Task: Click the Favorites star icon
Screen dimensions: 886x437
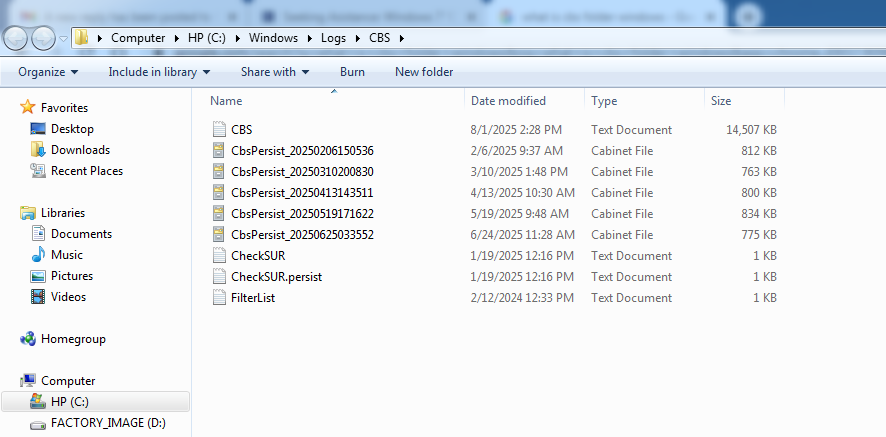Action: click(x=27, y=107)
